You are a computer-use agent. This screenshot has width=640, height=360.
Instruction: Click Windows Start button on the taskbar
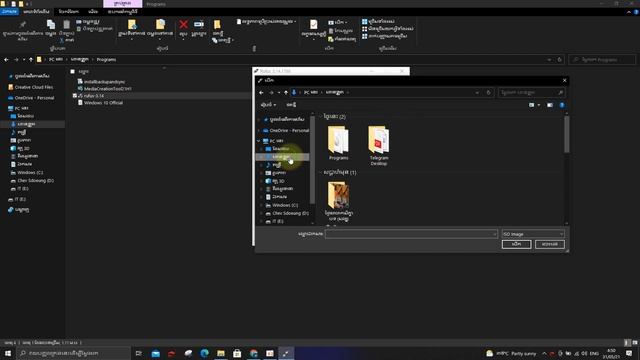tap(7, 353)
